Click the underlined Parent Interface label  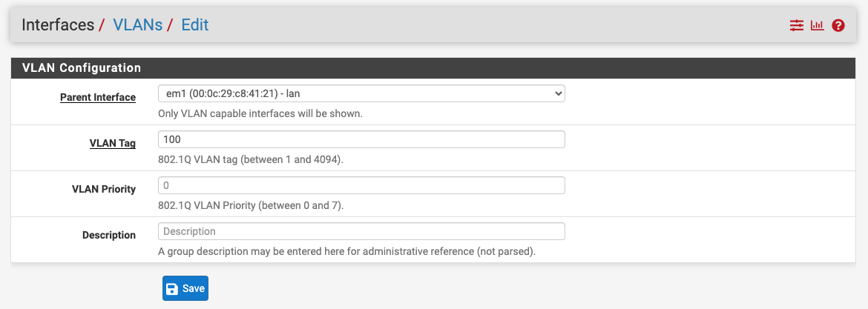(98, 97)
